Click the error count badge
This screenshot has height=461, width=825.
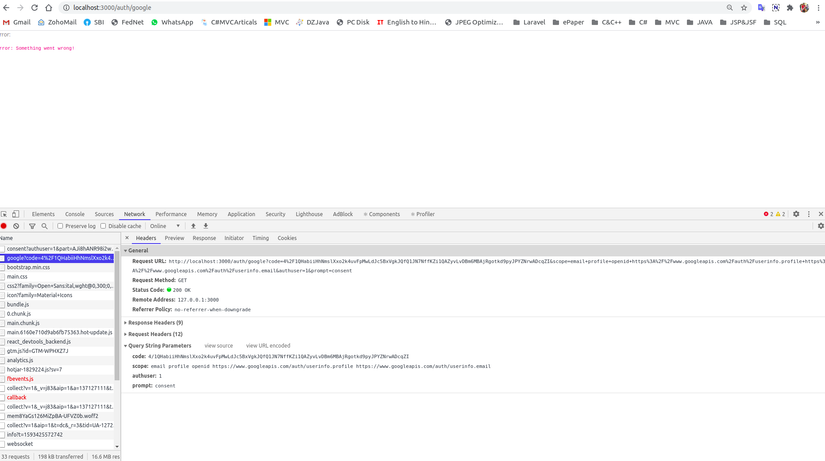(x=768, y=214)
